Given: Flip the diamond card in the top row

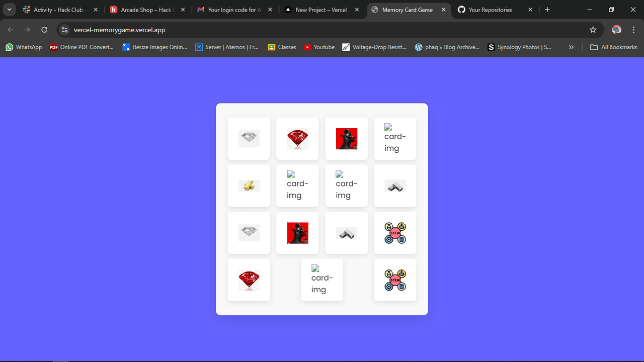Looking at the screenshot, I should click(x=249, y=138).
